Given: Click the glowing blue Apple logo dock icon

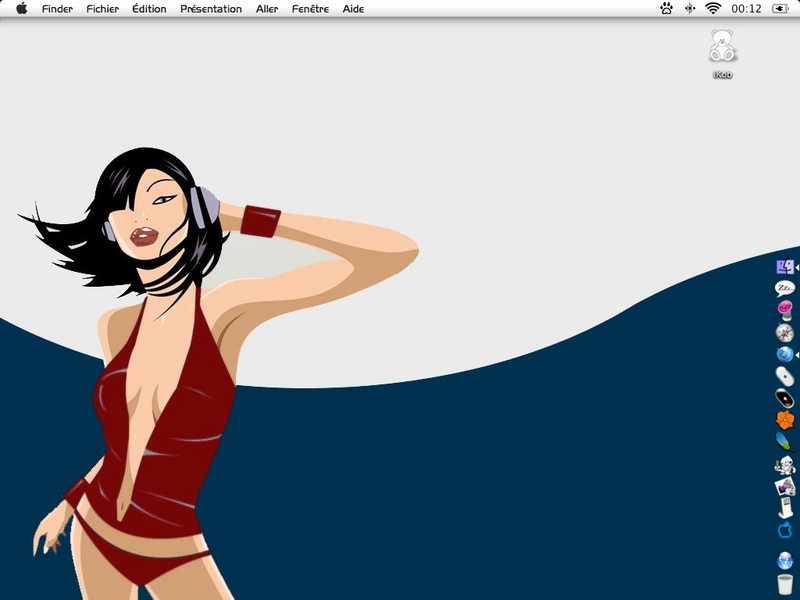Looking at the screenshot, I should click(785, 531).
